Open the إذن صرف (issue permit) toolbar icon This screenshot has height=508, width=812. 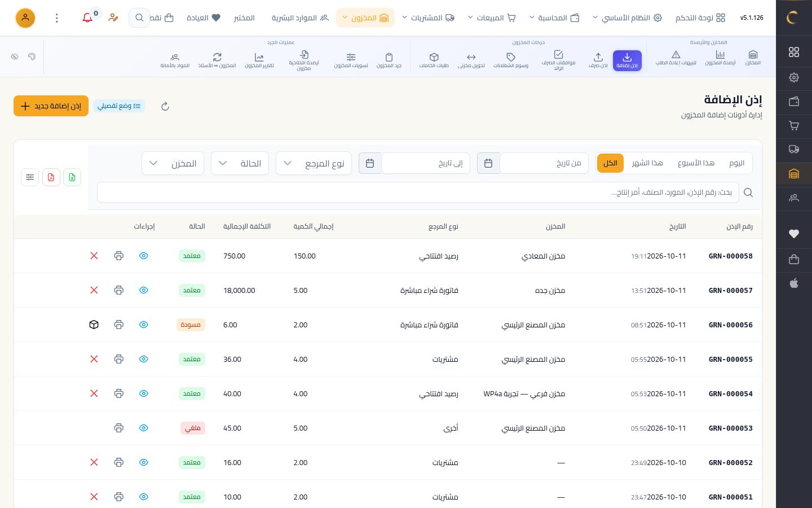point(598,60)
